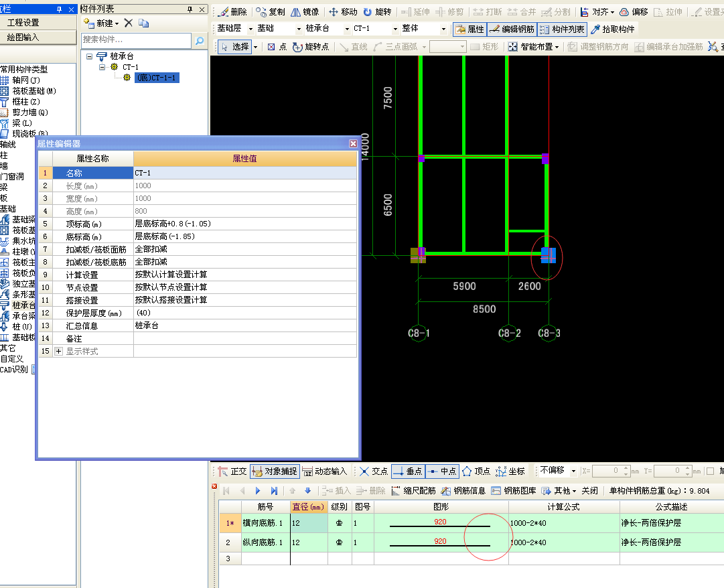Expand 显示样式 row in property editor
The image size is (724, 588).
click(x=59, y=351)
